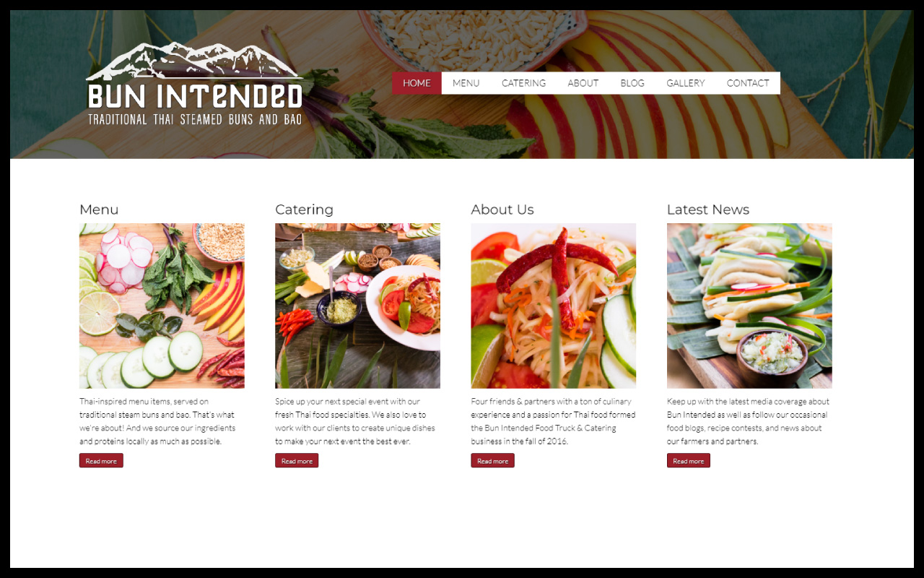Screen dimensions: 924x578
Task: Open the Menu vegetables thumbnail image
Action: click(162, 306)
